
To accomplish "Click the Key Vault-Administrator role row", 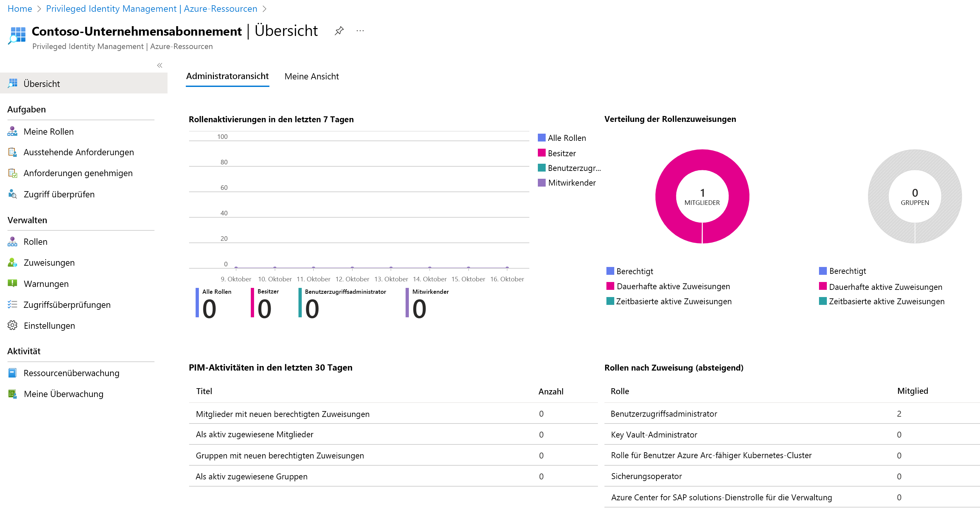I will (x=792, y=435).
